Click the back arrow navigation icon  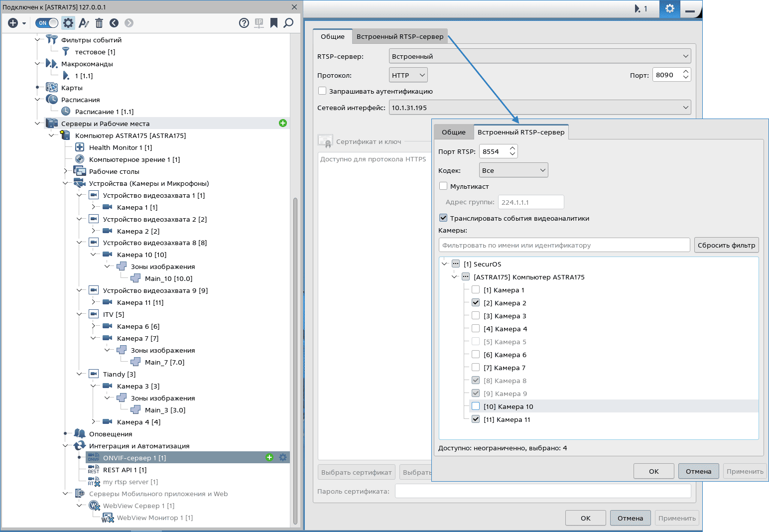click(x=114, y=23)
